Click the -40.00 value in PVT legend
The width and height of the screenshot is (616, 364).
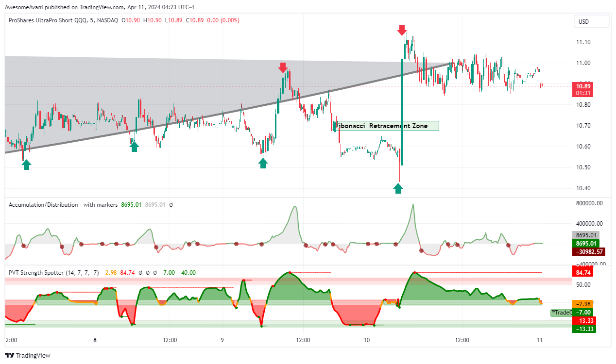click(x=187, y=273)
